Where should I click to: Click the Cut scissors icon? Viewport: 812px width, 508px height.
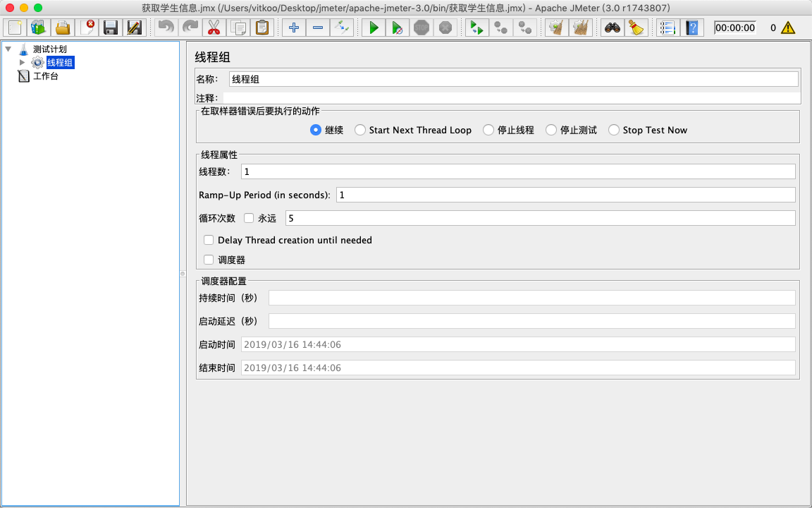coord(214,28)
